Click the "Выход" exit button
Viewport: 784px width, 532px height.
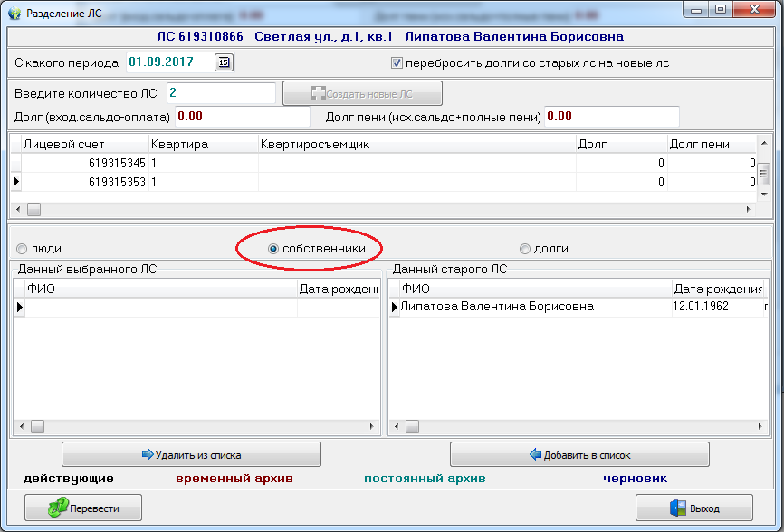coord(694,508)
